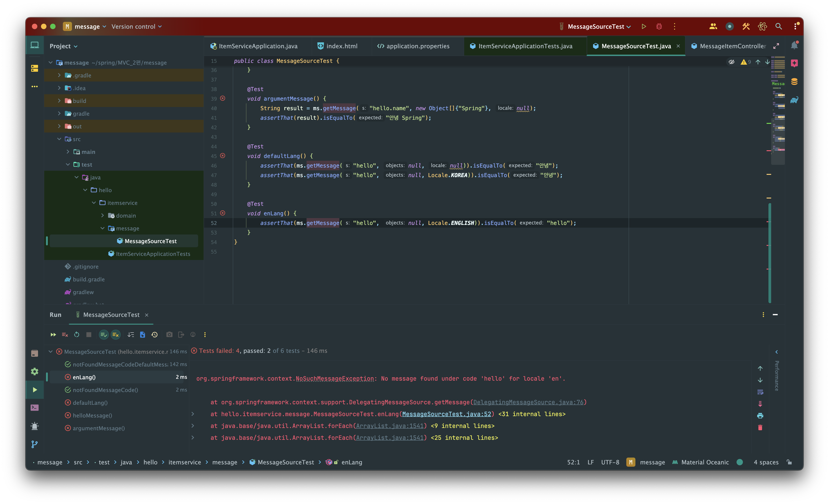Run MessageSourceTest with the green play icon
Viewport: 829px width, 504px height.
tap(643, 26)
